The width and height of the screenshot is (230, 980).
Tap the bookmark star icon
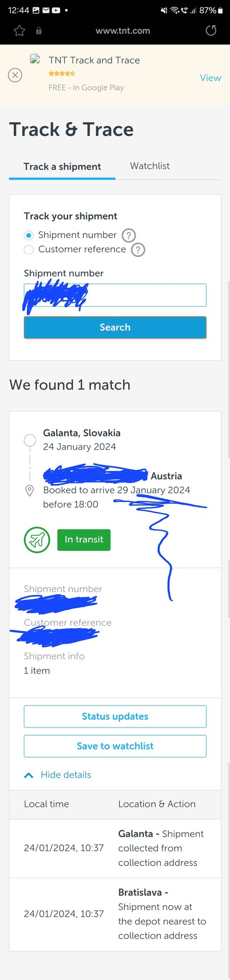point(19,31)
